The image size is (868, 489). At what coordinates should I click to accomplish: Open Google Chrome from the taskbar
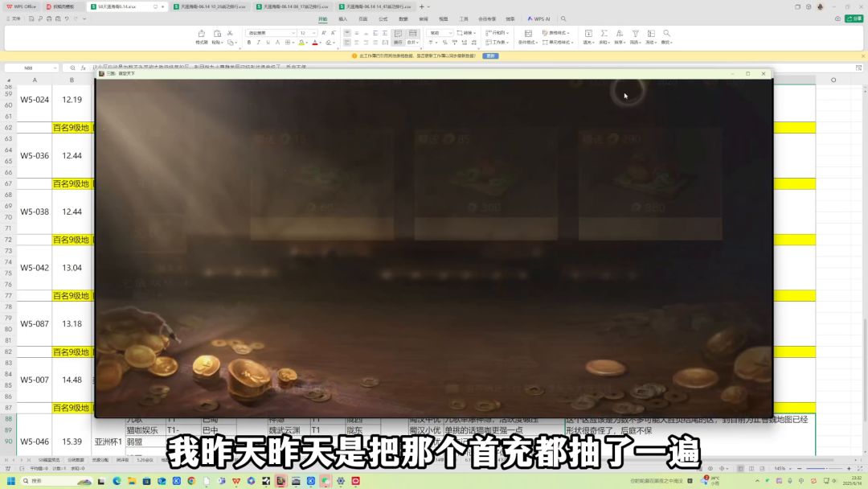191,481
